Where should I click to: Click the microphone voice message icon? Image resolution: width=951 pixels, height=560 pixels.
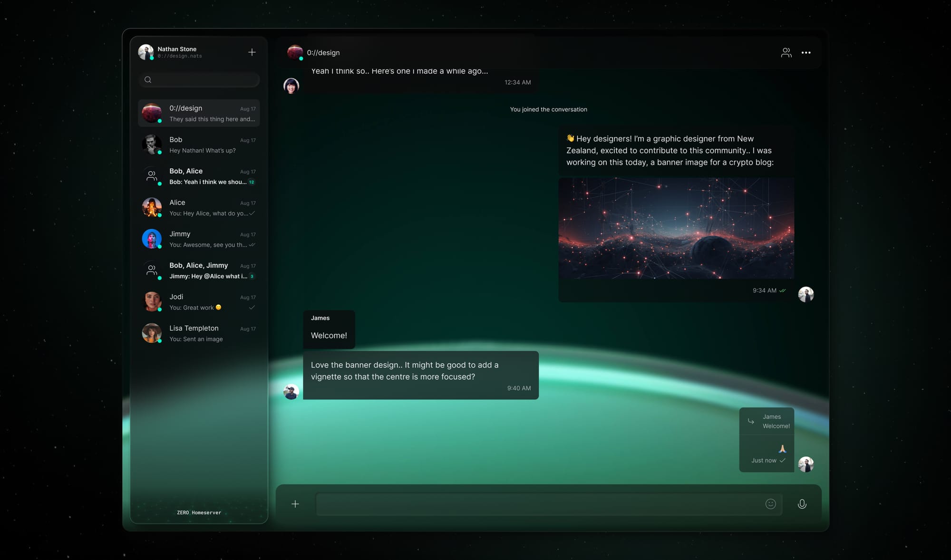pyautogui.click(x=802, y=504)
